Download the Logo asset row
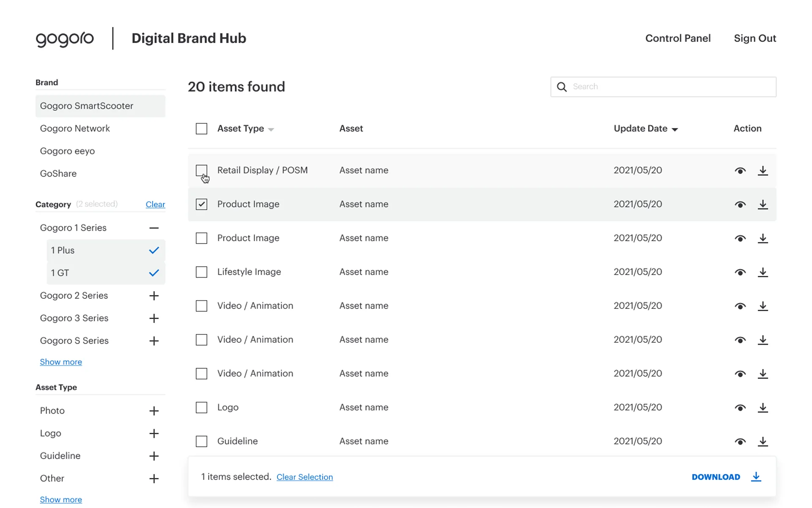The image size is (812, 508). pos(763,407)
